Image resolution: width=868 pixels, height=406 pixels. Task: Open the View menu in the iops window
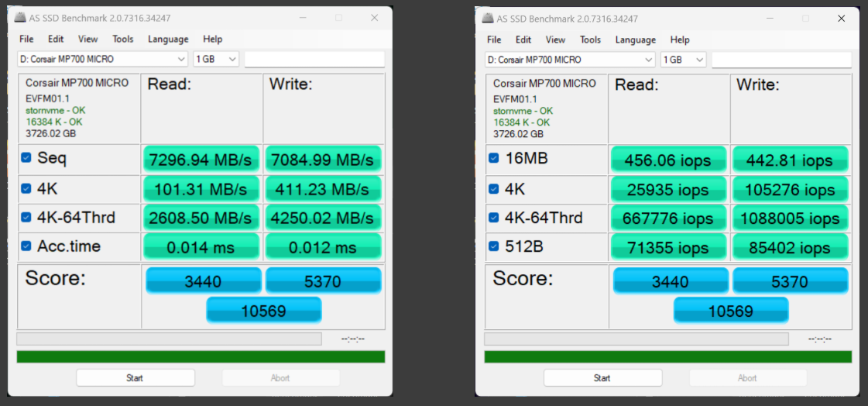(x=555, y=40)
